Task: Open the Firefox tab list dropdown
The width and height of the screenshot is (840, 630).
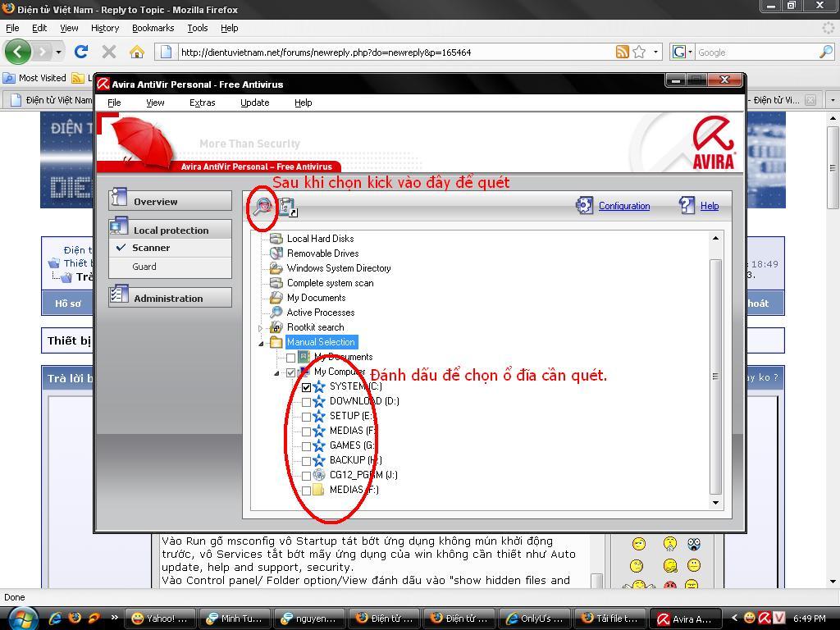Action: tap(832, 100)
